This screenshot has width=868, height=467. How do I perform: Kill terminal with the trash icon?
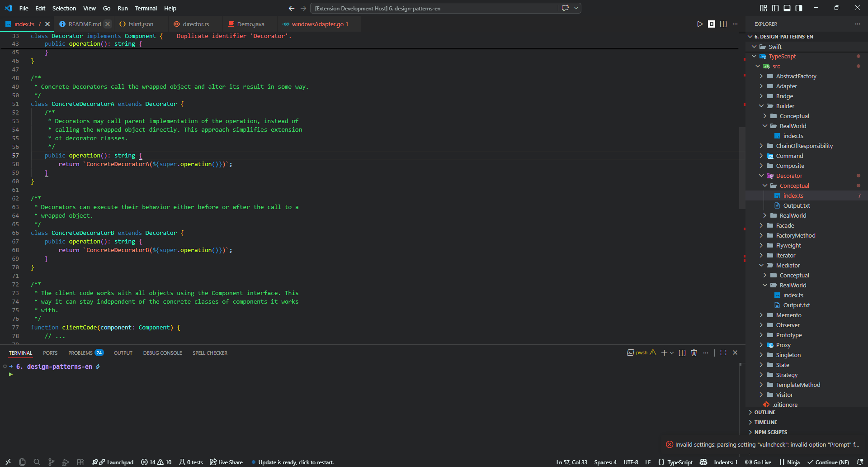pyautogui.click(x=694, y=353)
